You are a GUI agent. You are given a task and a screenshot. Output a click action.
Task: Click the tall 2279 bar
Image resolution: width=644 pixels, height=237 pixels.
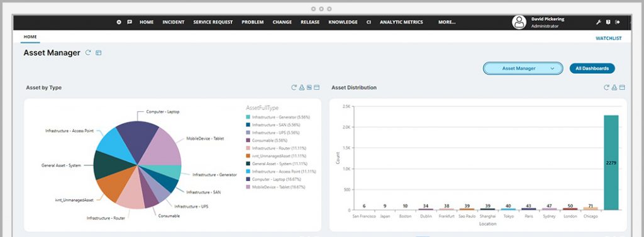611,163
